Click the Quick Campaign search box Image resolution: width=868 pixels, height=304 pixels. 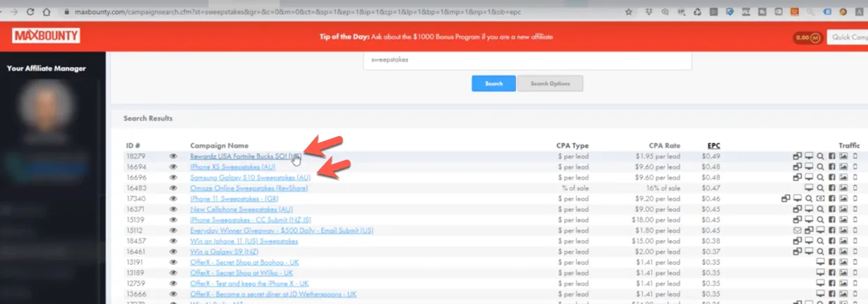tap(847, 38)
